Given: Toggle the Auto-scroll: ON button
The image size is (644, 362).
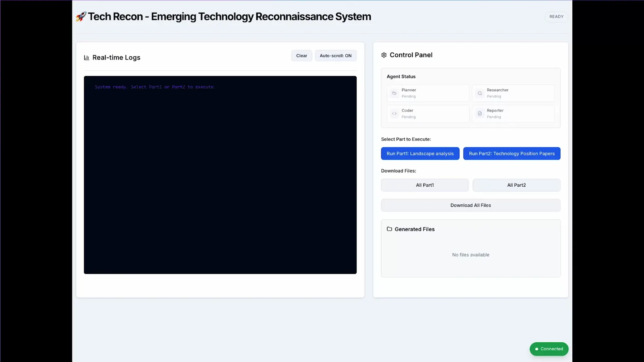Looking at the screenshot, I should point(336,56).
